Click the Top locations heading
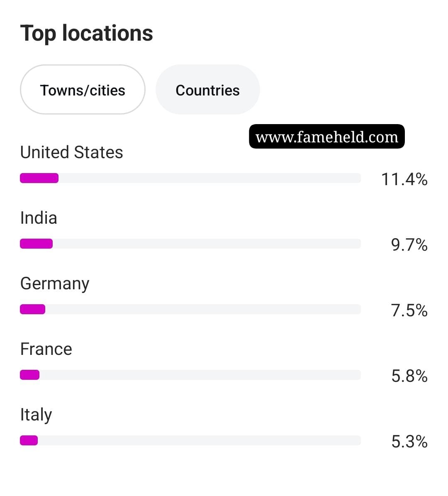The image size is (448, 496). pyautogui.click(x=87, y=33)
